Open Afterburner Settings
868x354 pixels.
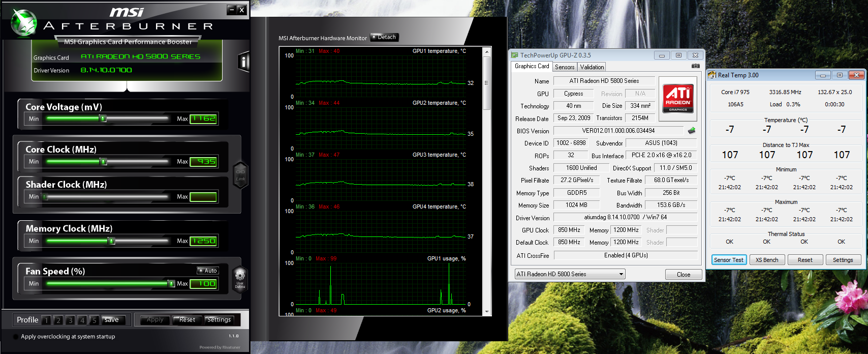(x=219, y=320)
